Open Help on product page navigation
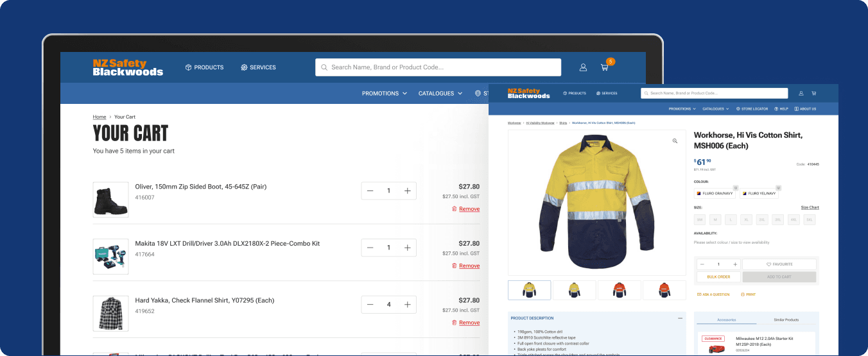Viewport: 868px width, 356px height. point(781,109)
